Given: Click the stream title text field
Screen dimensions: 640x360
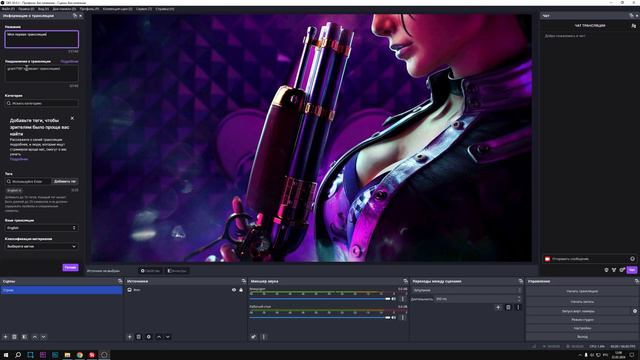Looking at the screenshot, I should 41,39.
